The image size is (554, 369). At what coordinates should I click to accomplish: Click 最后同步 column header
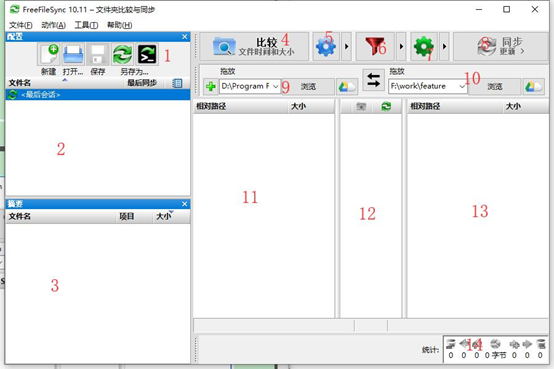[142, 83]
